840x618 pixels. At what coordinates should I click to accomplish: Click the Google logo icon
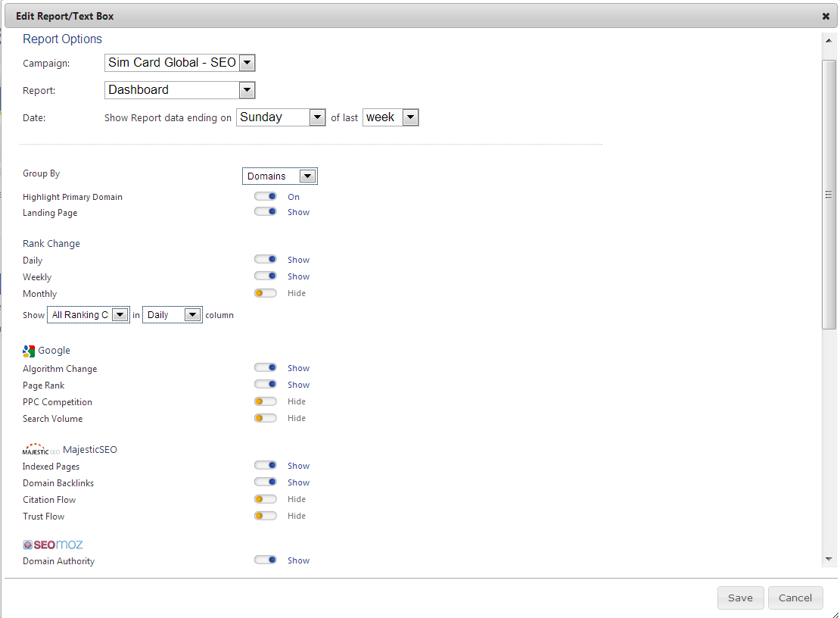coord(29,351)
